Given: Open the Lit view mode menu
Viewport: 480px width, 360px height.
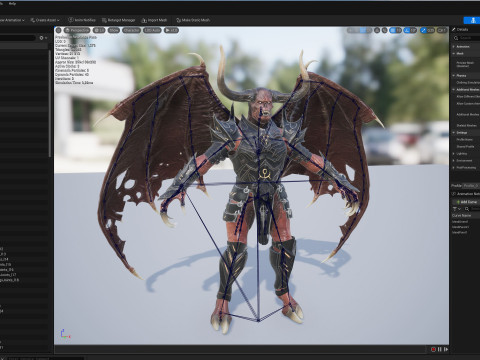Looking at the screenshot, I should 99,30.
